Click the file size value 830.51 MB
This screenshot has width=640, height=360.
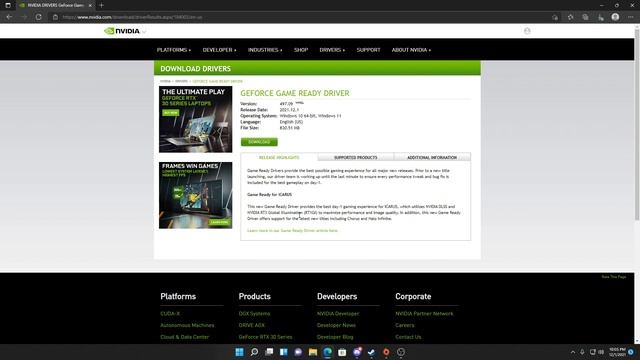[289, 128]
